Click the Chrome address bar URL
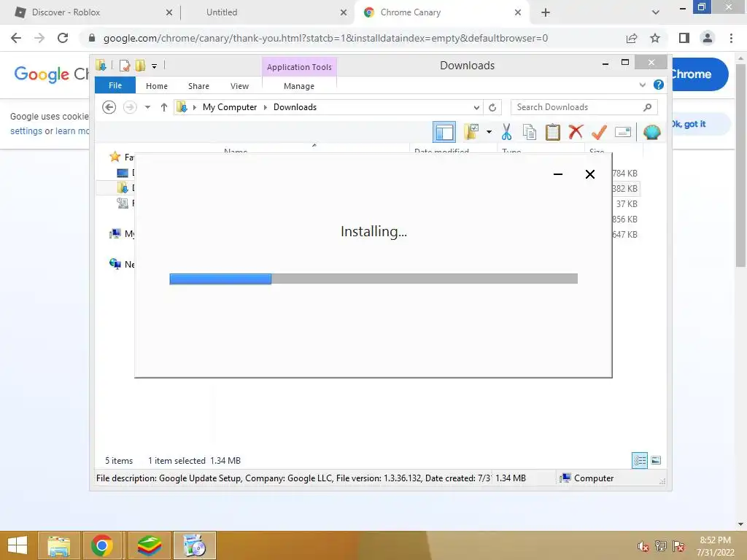This screenshot has width=747, height=560. tap(325, 38)
